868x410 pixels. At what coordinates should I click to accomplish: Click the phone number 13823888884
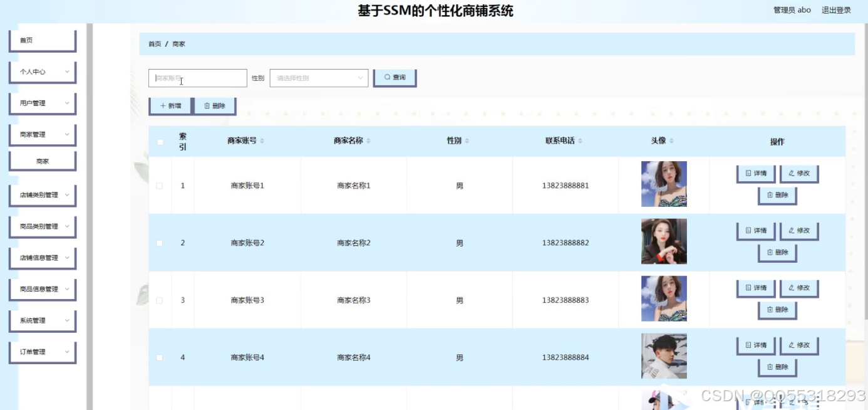[x=566, y=357]
